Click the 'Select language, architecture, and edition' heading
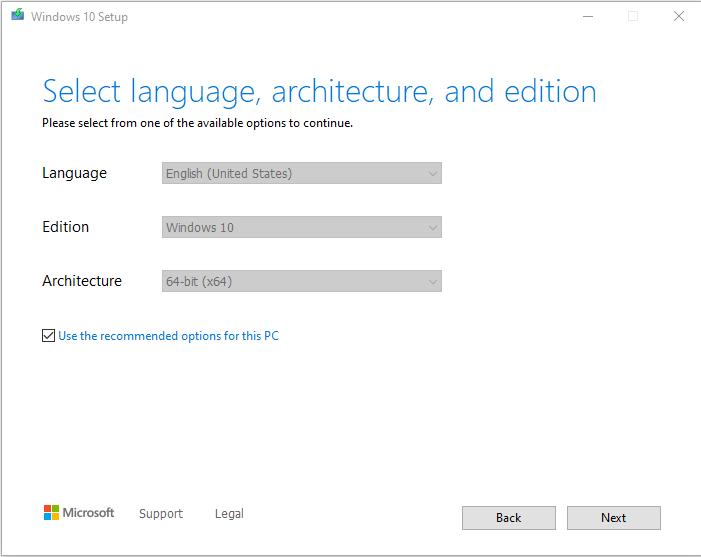701x557 pixels. point(319,92)
